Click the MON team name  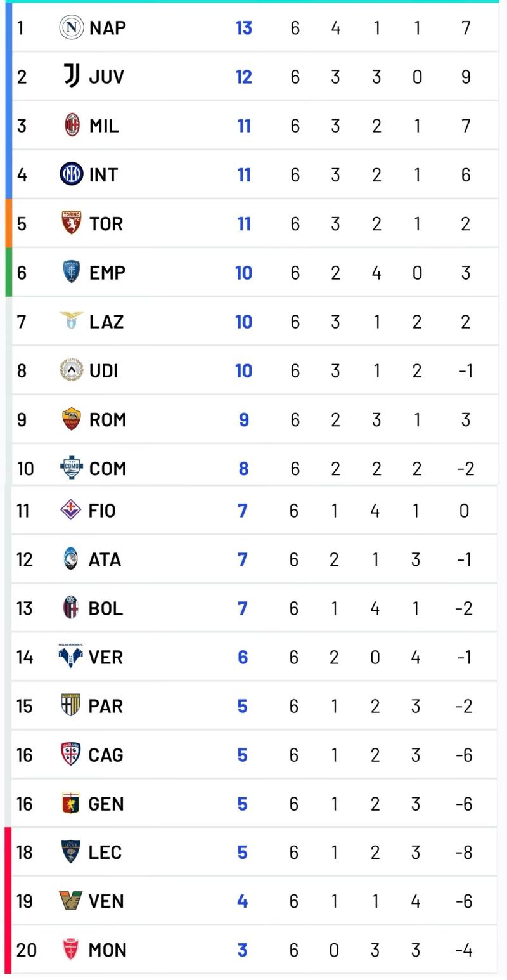(x=107, y=950)
